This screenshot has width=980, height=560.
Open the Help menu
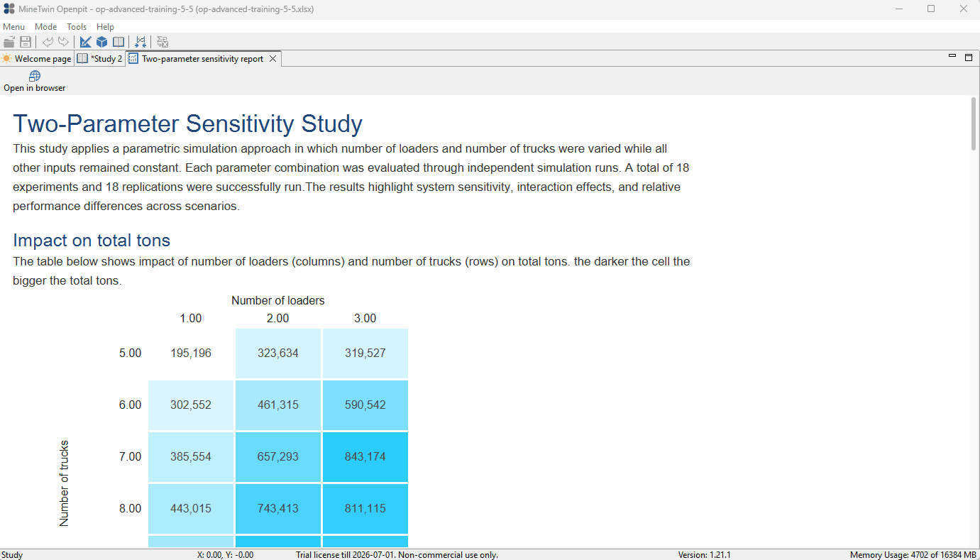(105, 27)
